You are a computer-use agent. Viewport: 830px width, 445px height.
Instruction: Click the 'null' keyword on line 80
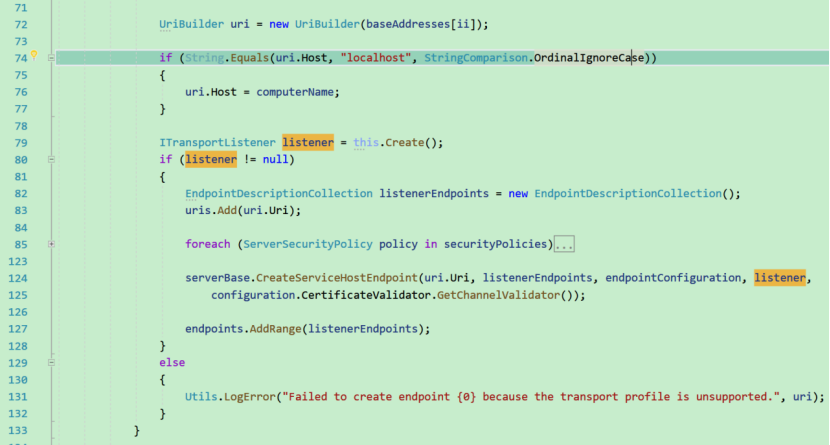(x=275, y=159)
